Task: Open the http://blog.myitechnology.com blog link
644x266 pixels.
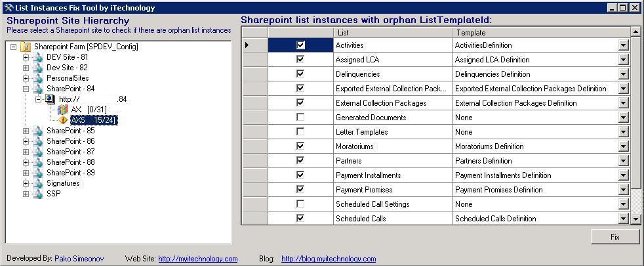Action: point(329,259)
